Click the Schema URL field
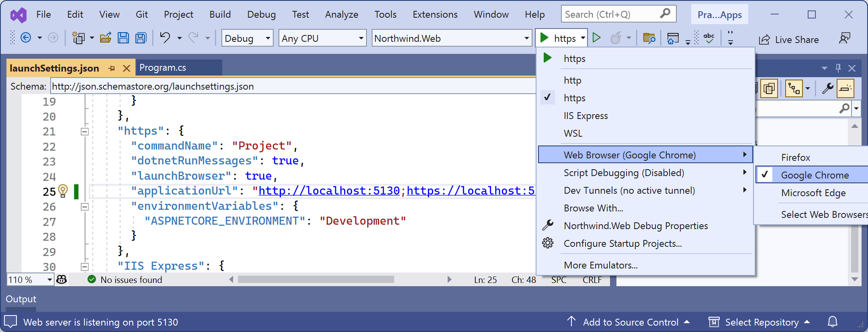 [x=293, y=86]
